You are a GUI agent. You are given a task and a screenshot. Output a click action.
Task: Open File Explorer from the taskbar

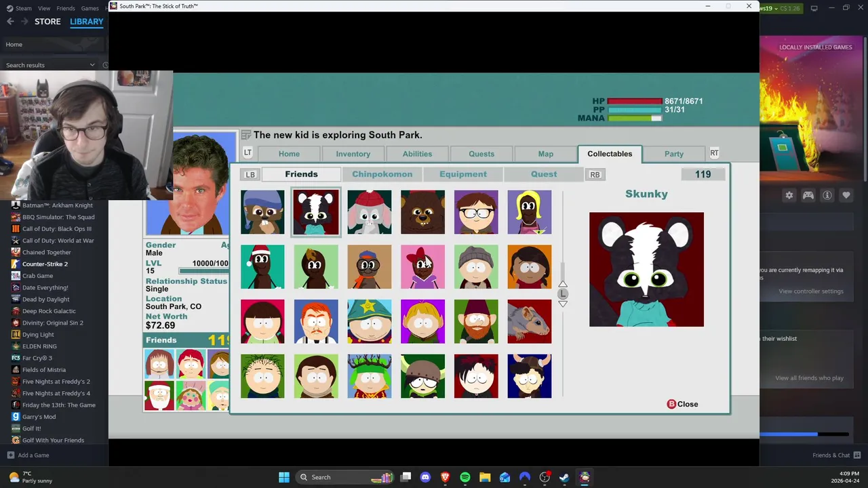[485, 477]
